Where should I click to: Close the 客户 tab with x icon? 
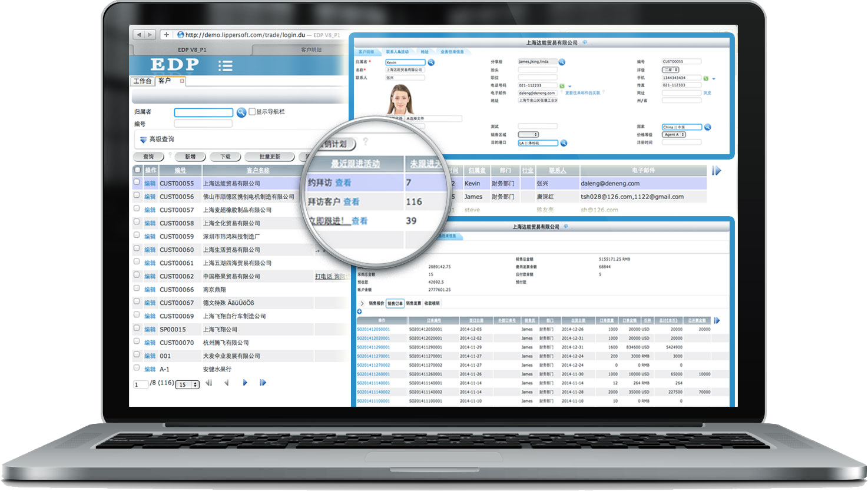[182, 81]
